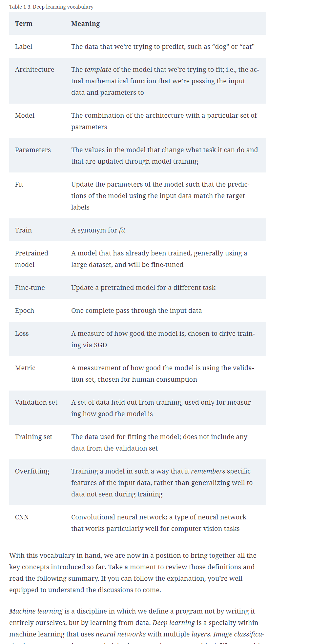Click the Training set term

[33, 437]
